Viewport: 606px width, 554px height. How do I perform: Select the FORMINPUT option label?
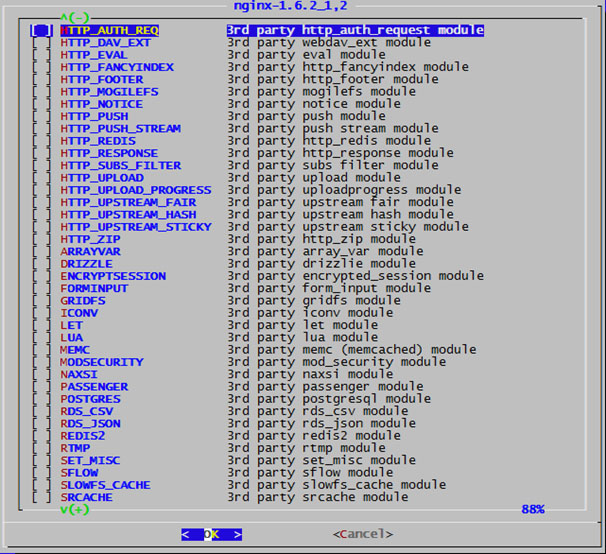coord(94,289)
